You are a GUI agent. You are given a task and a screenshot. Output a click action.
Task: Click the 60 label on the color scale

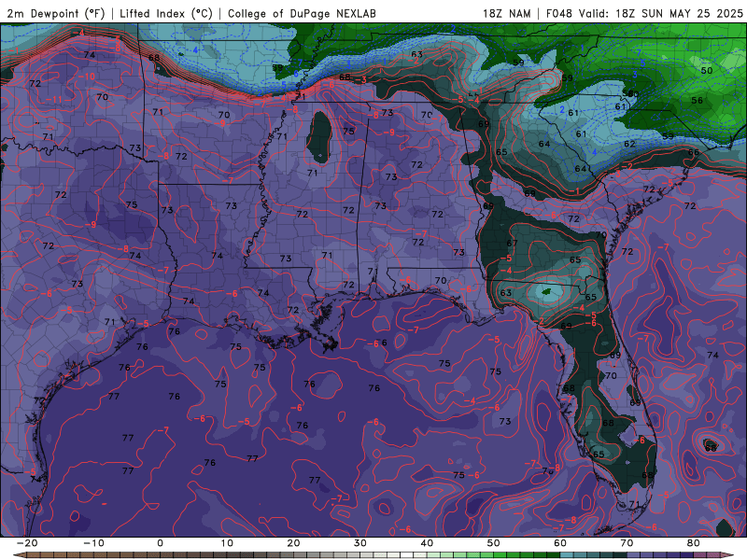point(560,543)
